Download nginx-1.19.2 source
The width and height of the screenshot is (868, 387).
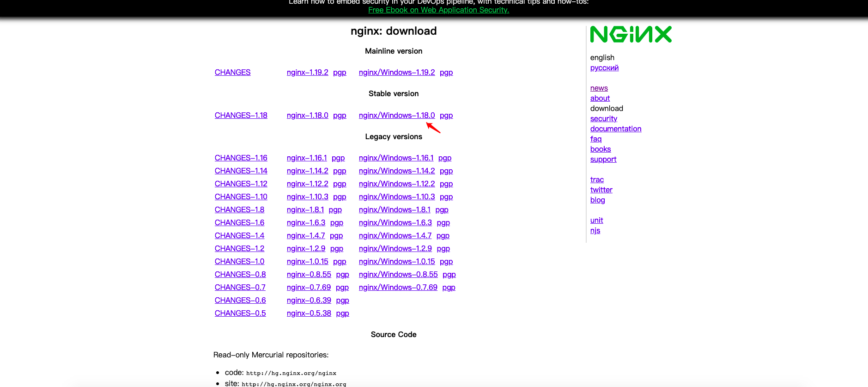pos(307,73)
